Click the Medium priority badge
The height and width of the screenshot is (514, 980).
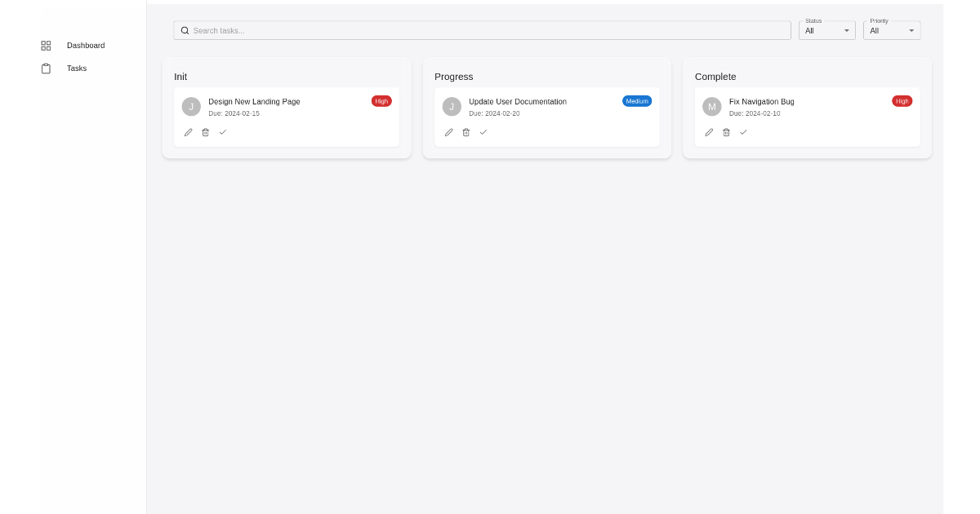pyautogui.click(x=637, y=101)
